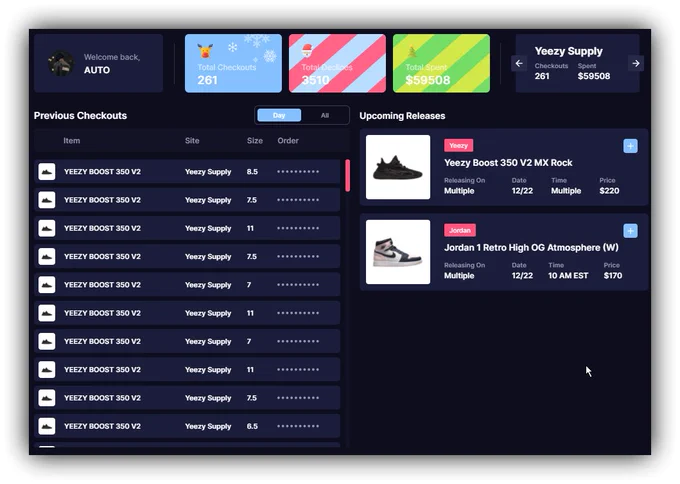
Task: Click the Yeezy Boost 350 V2 MX Rock title
Action: click(x=508, y=163)
